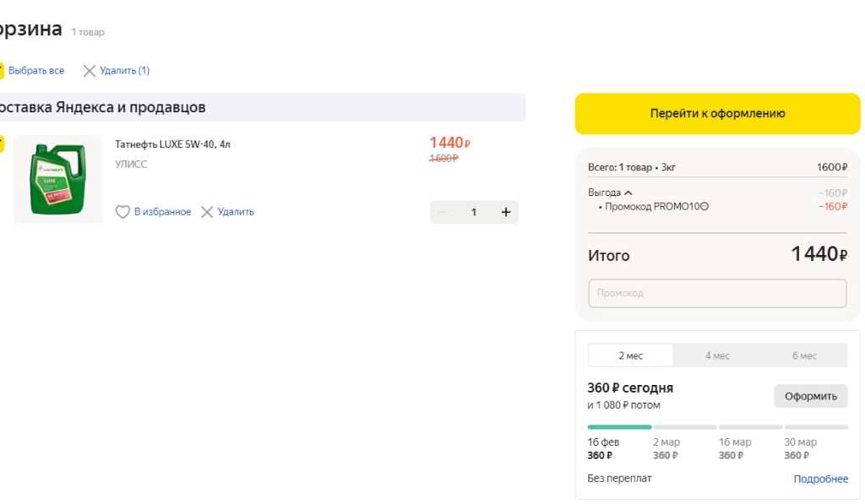Choose the 6 мес installment tab
Image resolution: width=865 pixels, height=504 pixels.
coord(804,355)
